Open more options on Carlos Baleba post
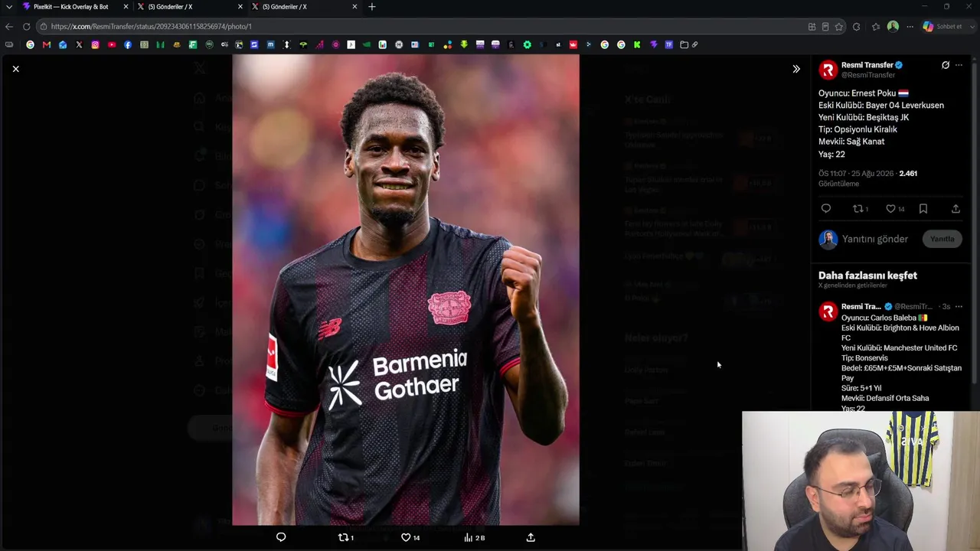980x551 pixels. point(959,307)
